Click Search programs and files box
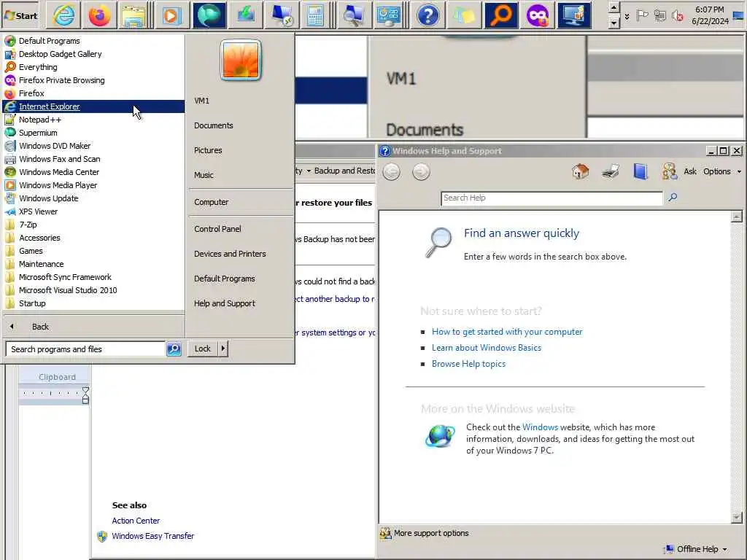 click(86, 349)
